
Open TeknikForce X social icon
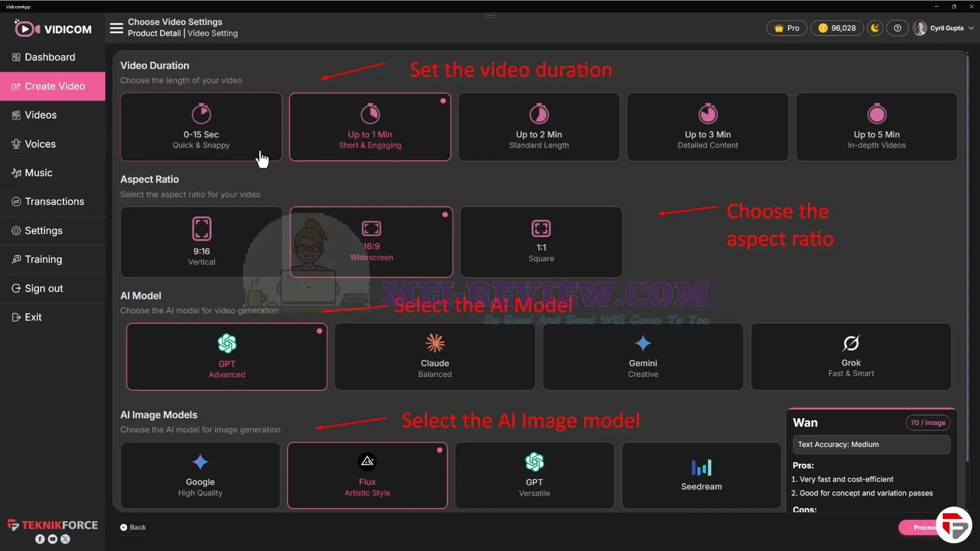pyautogui.click(x=65, y=539)
